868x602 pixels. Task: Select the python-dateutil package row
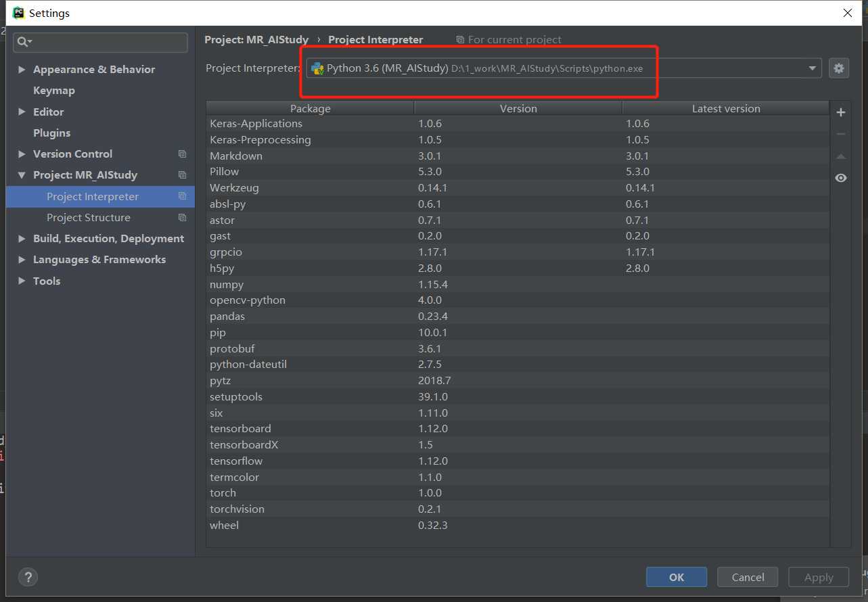(x=518, y=365)
